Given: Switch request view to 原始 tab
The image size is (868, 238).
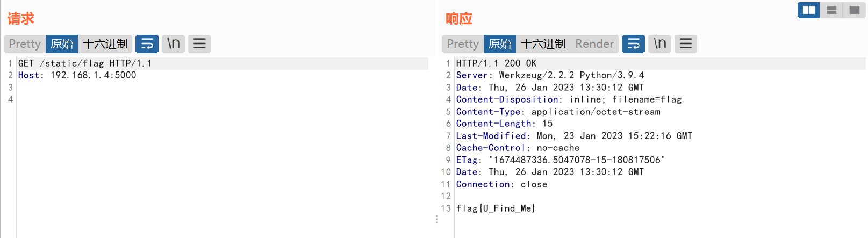Looking at the screenshot, I should (62, 44).
